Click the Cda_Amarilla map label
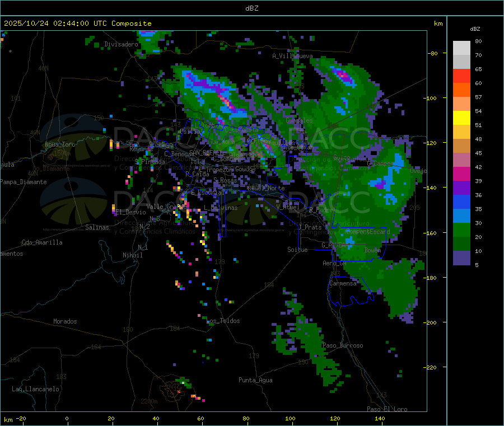 [42, 242]
